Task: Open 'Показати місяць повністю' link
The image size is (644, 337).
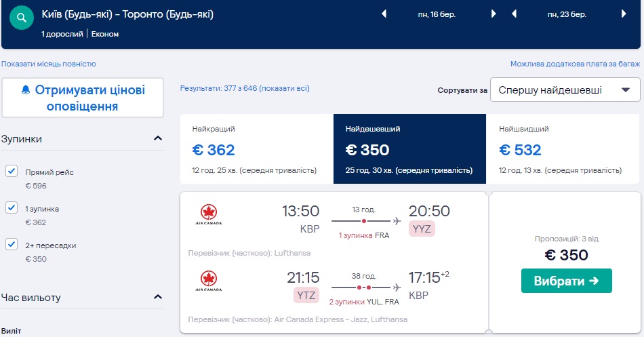Action: 49,64
